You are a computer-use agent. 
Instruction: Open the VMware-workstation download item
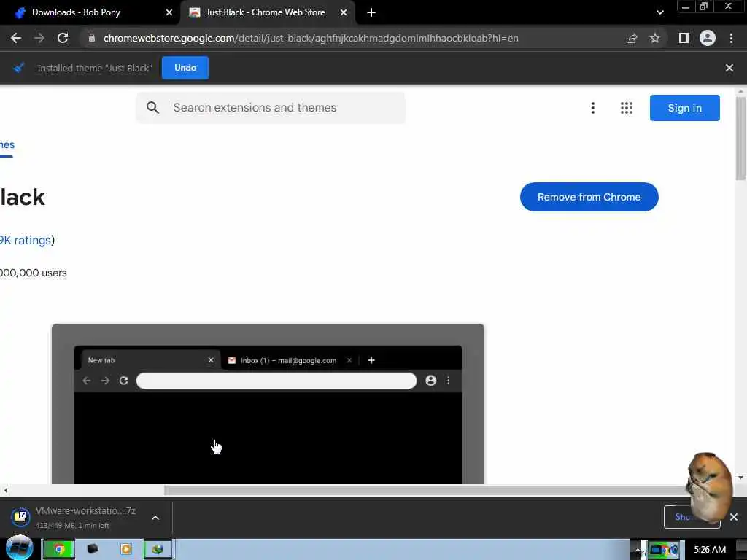pos(74,517)
